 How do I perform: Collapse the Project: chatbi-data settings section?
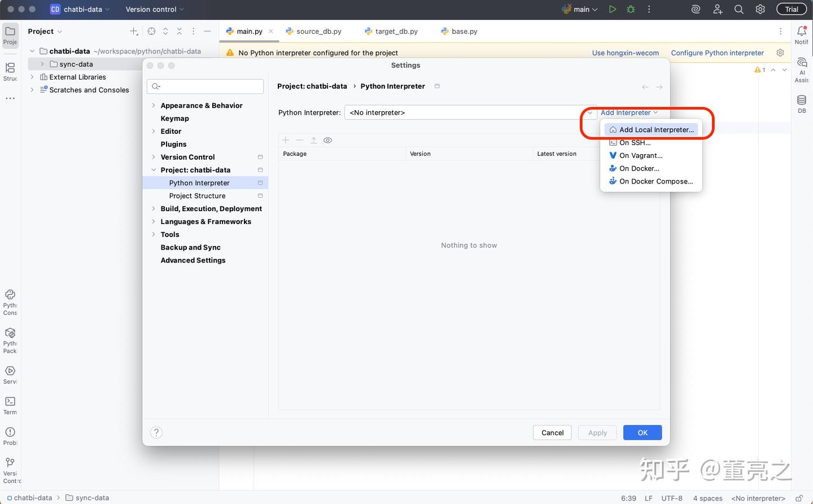click(x=153, y=170)
